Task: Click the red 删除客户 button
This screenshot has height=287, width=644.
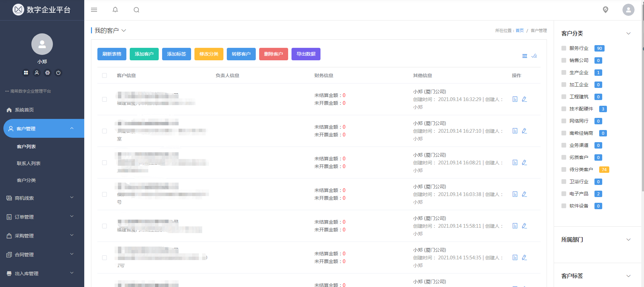Action: tap(273, 54)
